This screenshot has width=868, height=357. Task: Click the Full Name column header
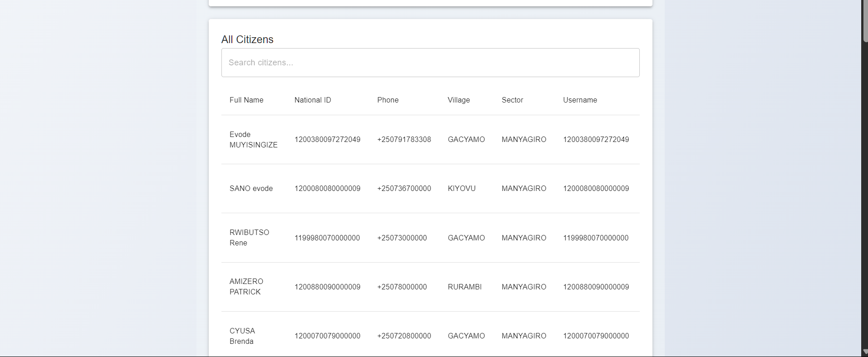coord(246,100)
